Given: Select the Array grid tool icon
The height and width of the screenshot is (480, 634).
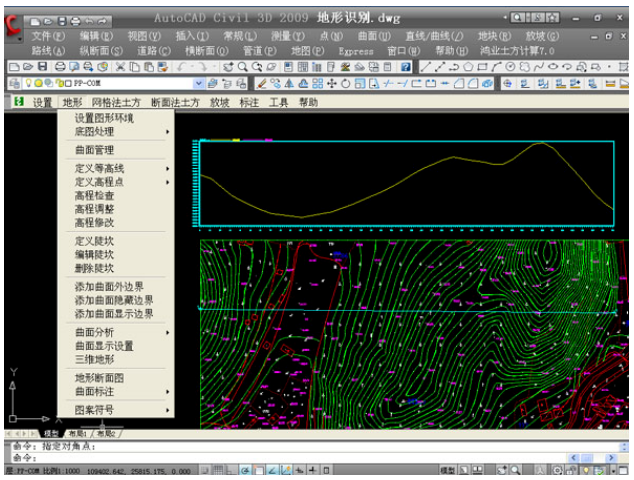Looking at the screenshot, I should pyautogui.click(x=318, y=84).
